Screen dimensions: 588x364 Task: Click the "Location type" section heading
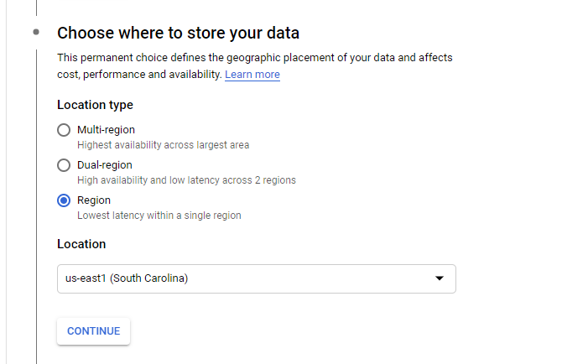tap(95, 105)
